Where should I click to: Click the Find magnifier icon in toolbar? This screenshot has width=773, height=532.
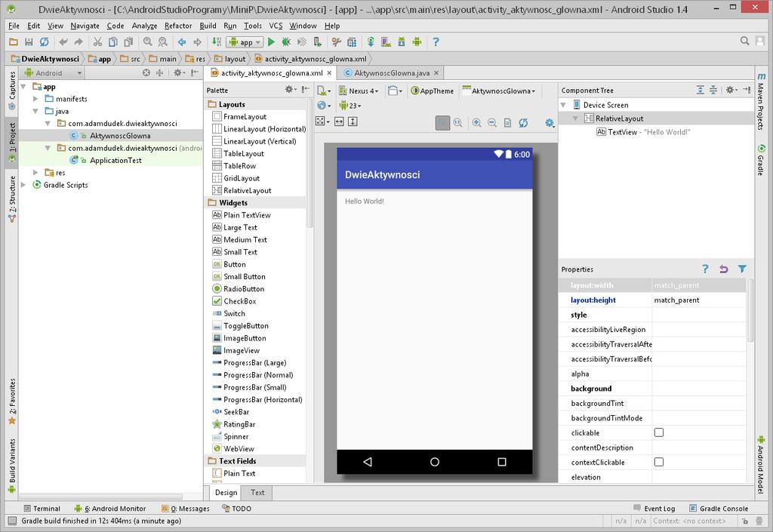coord(147,42)
